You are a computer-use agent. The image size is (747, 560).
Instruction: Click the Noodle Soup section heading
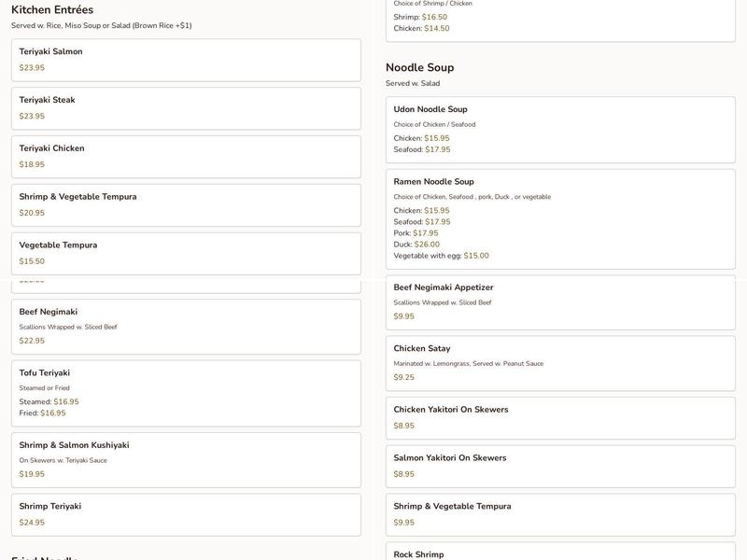pos(420,67)
